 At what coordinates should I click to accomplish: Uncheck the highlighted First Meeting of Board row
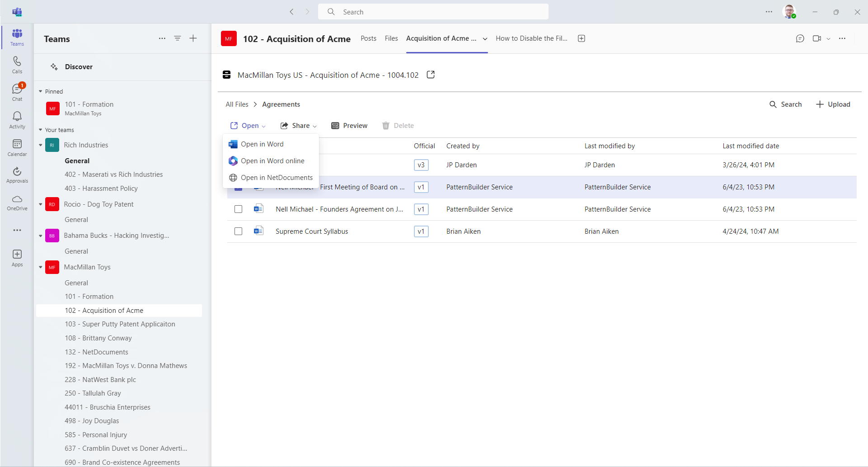tap(238, 187)
